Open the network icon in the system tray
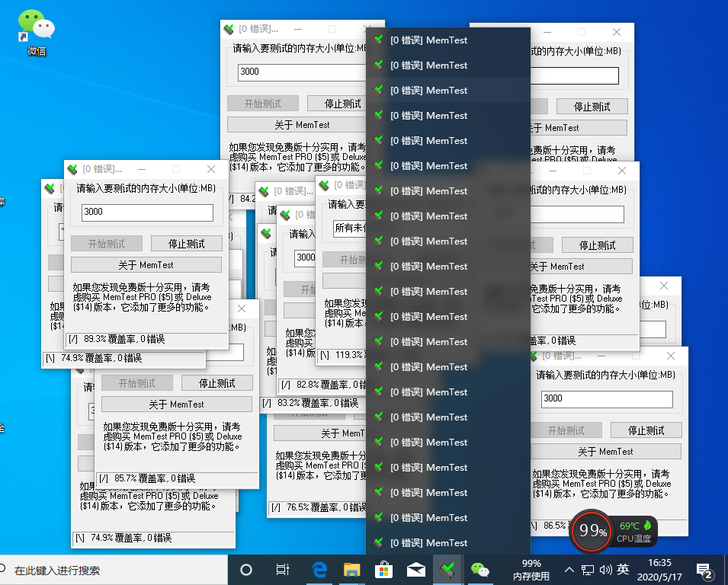Image resolution: width=728 pixels, height=585 pixels. (588, 570)
